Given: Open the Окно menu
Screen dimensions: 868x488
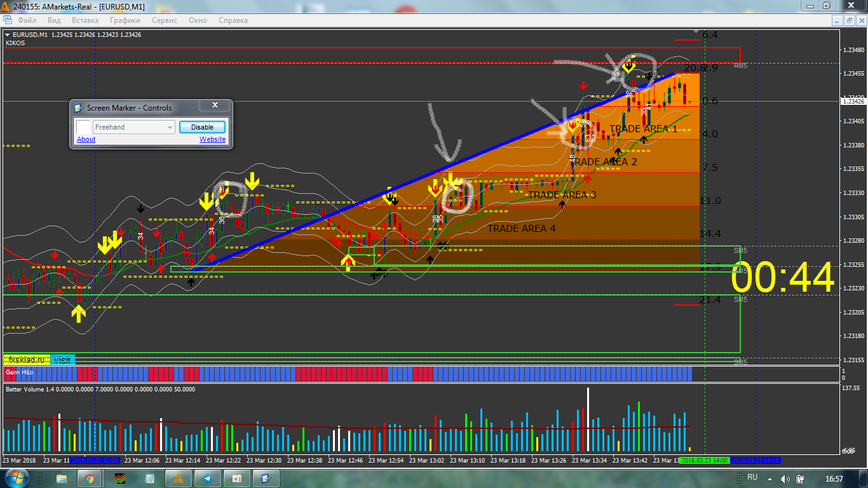Looking at the screenshot, I should [198, 20].
